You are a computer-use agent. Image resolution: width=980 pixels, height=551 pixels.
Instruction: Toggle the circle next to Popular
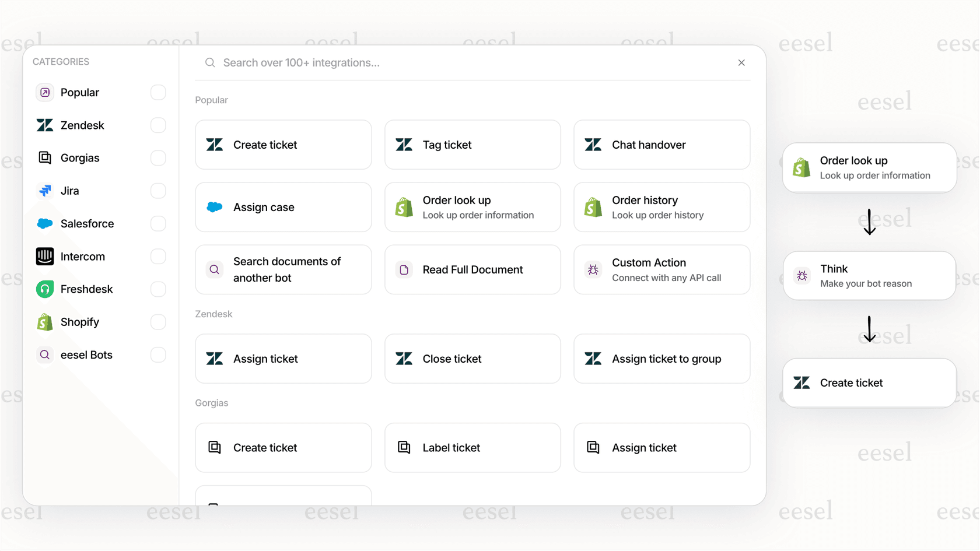(x=158, y=92)
